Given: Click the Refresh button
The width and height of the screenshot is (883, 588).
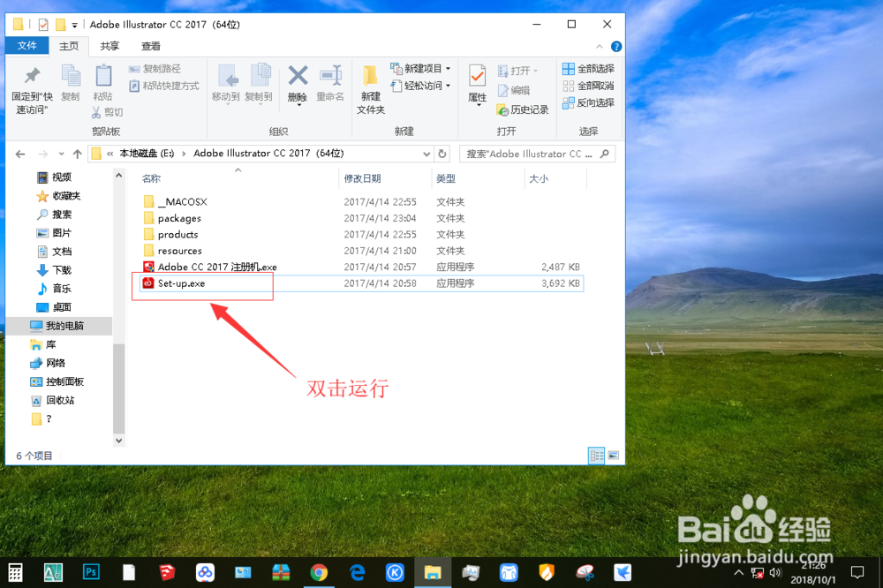Looking at the screenshot, I should [x=442, y=154].
